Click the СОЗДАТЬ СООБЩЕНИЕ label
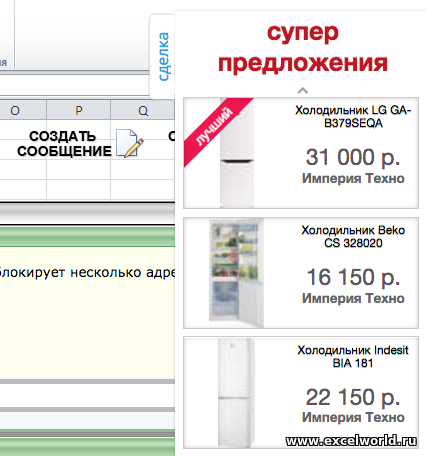Screen dimensions: 427x456 64,144
